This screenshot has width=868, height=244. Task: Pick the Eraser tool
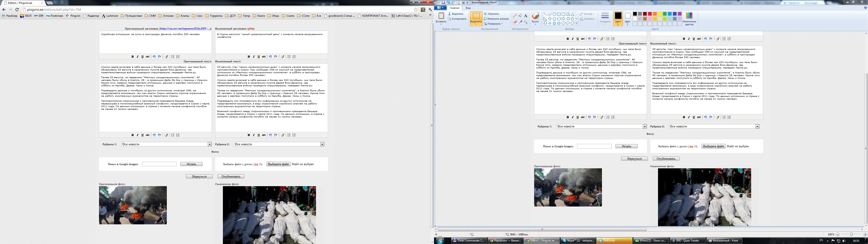coord(515,22)
